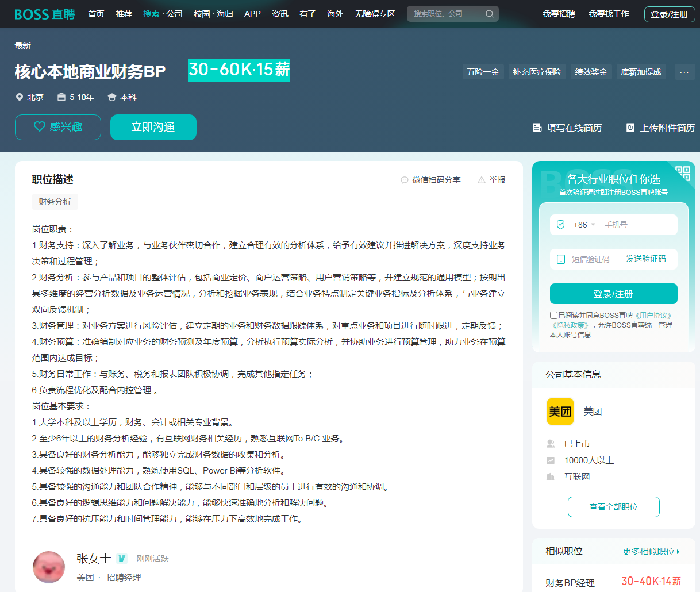
Task: Click the shield icon before +86
Action: click(x=561, y=225)
